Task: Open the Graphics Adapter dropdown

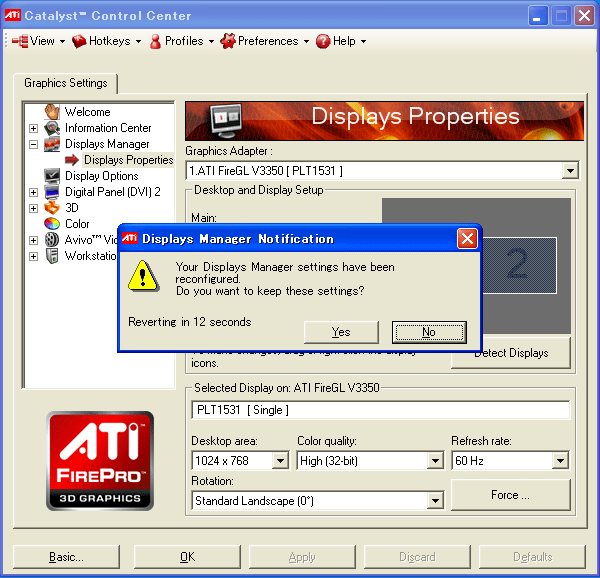Action: click(x=570, y=171)
